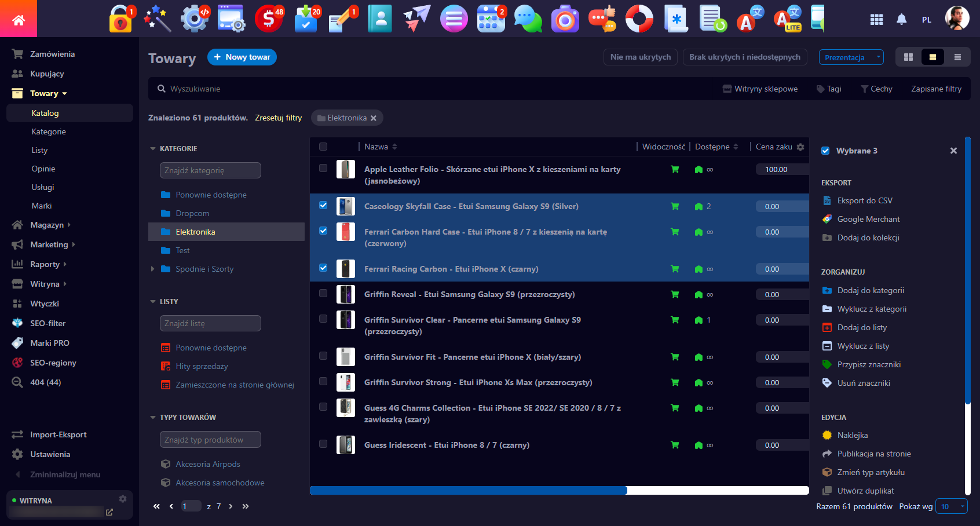The width and height of the screenshot is (980, 526).
Task: Click the Zresetuj filtry link
Action: pos(278,118)
